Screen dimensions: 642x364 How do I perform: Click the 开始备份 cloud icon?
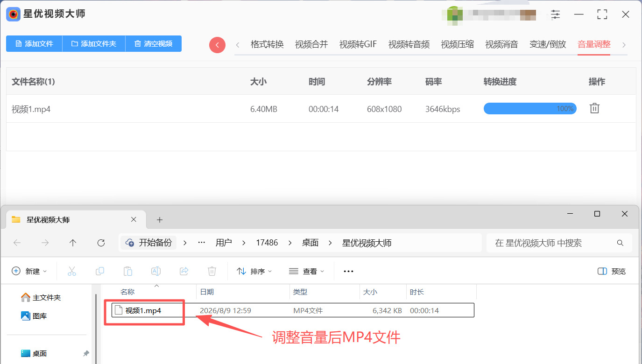click(130, 243)
